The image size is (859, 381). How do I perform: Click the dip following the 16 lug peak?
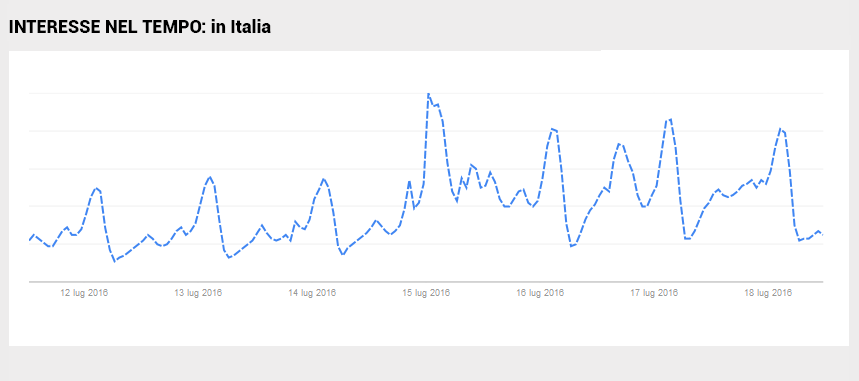(x=571, y=246)
